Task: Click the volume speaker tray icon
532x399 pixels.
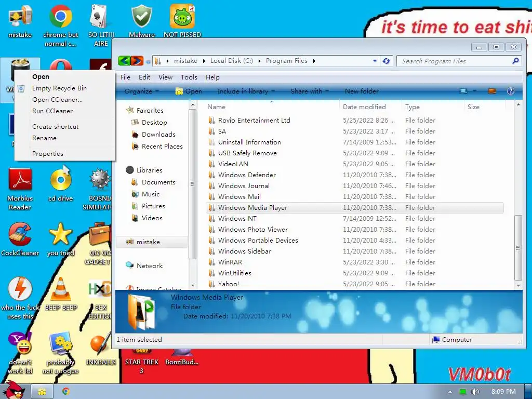Action: coord(475,392)
